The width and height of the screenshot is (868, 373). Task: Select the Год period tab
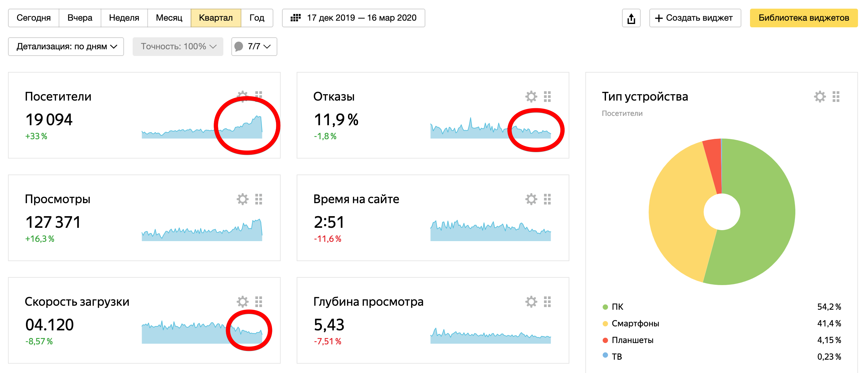coord(256,18)
